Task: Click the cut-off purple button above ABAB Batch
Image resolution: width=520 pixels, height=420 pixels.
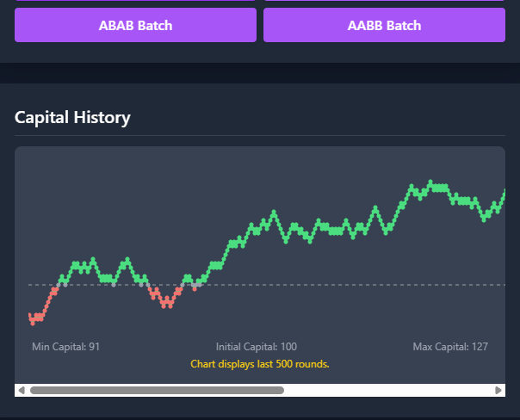Action: tap(135, 0)
